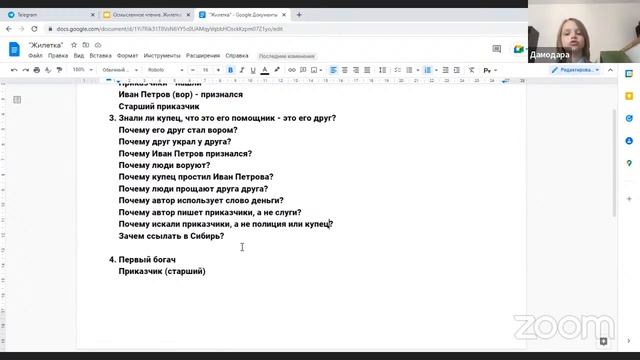This screenshot has width=640, height=360.
Task: Toggle bold formatting
Action: click(230, 70)
